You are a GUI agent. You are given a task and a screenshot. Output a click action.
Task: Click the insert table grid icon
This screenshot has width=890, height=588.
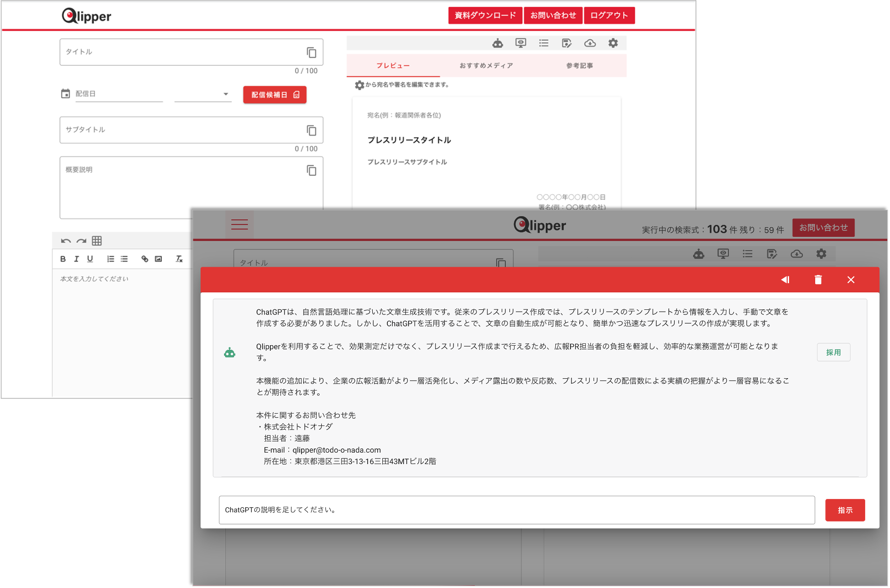97,241
